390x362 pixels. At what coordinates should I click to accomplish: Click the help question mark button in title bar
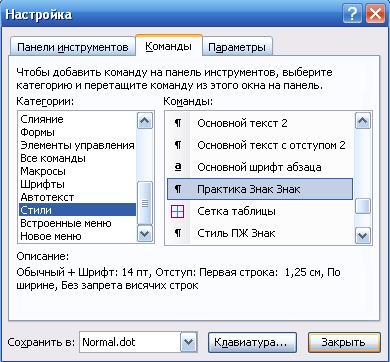tap(352, 14)
